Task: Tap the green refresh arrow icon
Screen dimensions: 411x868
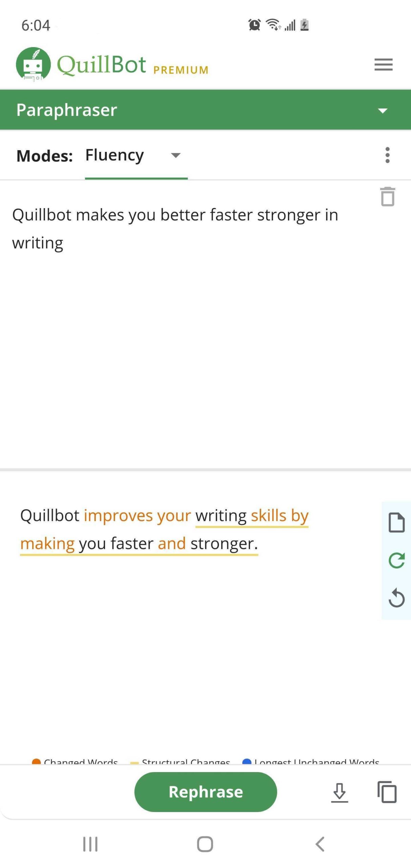Action: tap(396, 560)
